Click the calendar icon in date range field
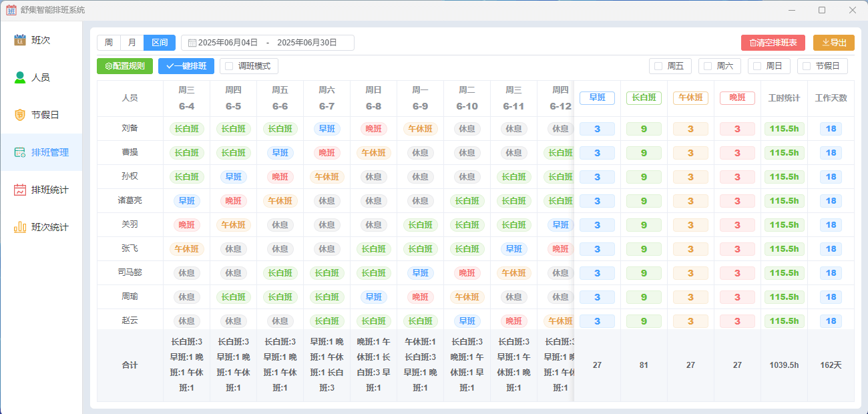Screen dimensions: 868x414 pyautogui.click(x=192, y=43)
